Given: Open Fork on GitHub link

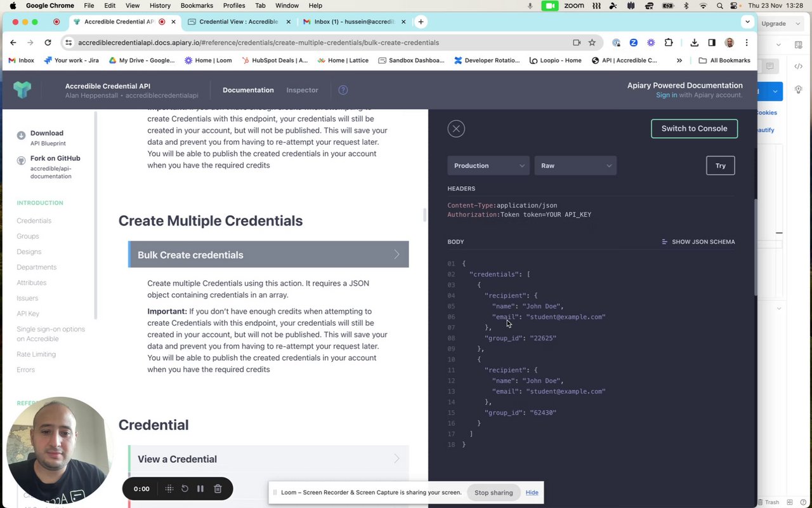Looking at the screenshot, I should [55, 158].
